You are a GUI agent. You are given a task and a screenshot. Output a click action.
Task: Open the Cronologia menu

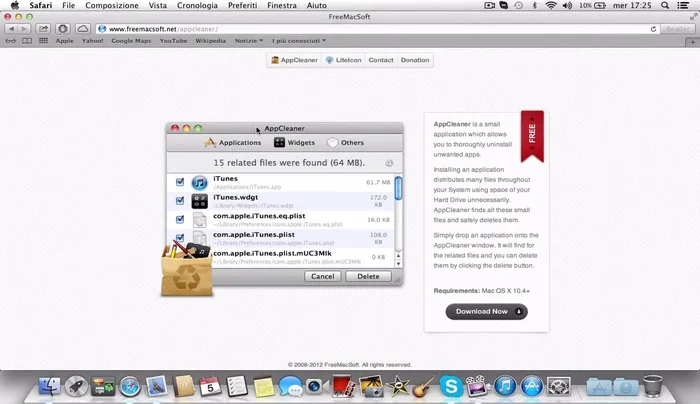[x=197, y=5]
